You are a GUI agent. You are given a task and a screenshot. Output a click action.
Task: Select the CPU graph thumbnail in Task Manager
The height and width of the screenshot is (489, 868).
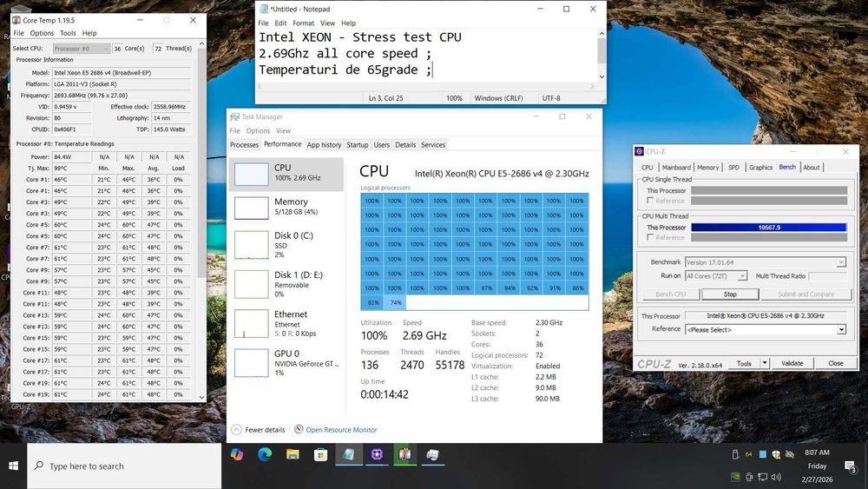[x=252, y=174]
